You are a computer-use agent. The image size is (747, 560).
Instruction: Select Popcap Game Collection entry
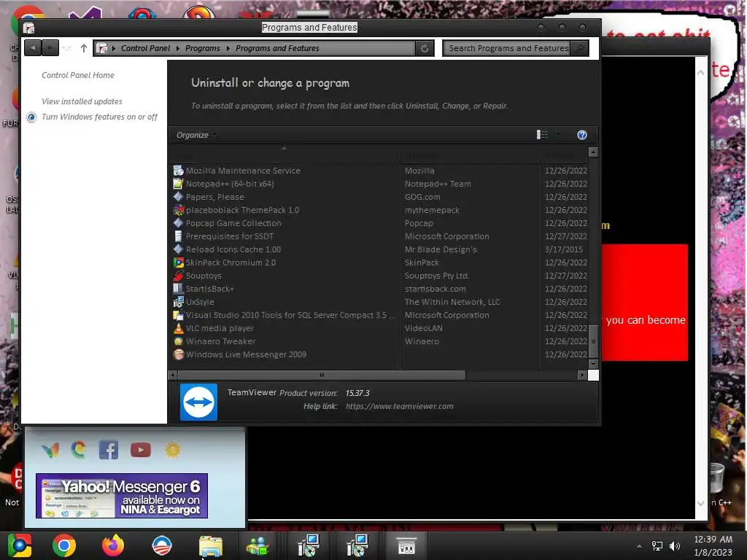click(x=233, y=223)
